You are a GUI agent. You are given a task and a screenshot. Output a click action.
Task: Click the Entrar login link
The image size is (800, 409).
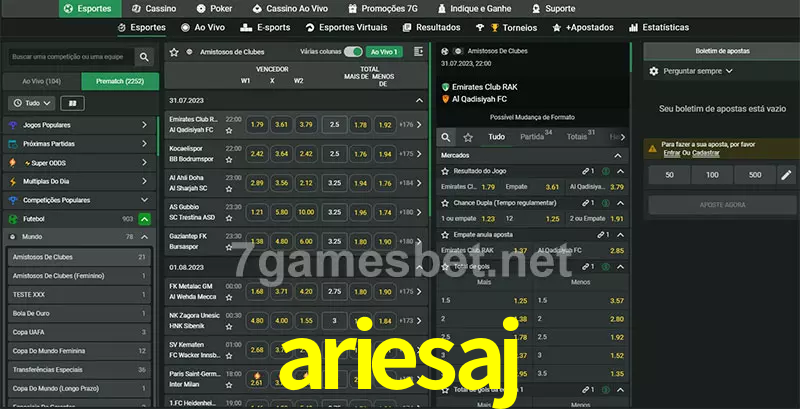point(671,153)
